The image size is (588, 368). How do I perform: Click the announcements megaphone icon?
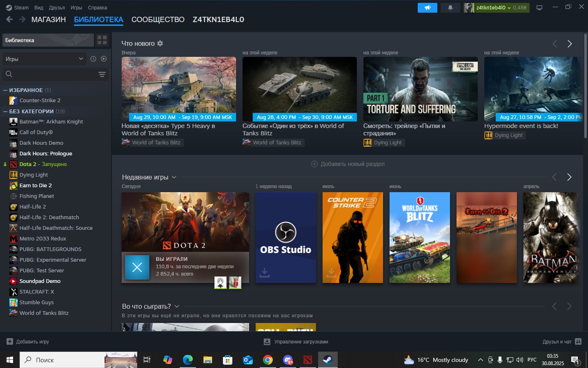[427, 8]
